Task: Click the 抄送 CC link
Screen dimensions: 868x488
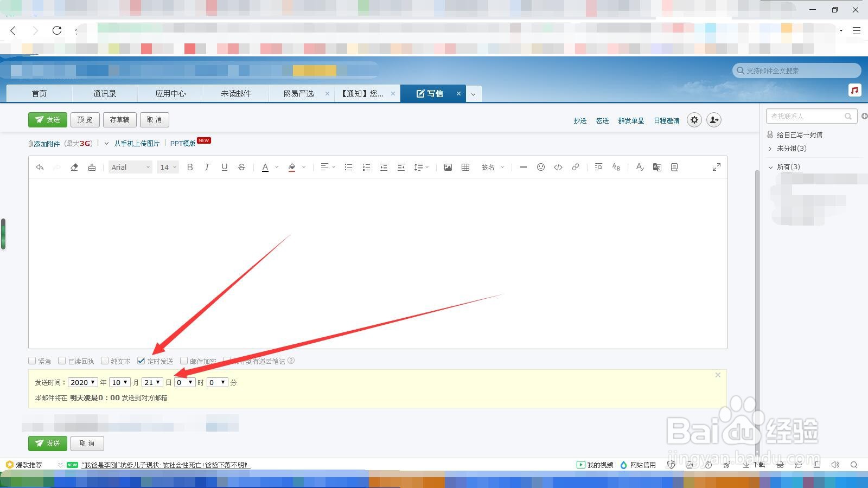Action: [x=580, y=121]
